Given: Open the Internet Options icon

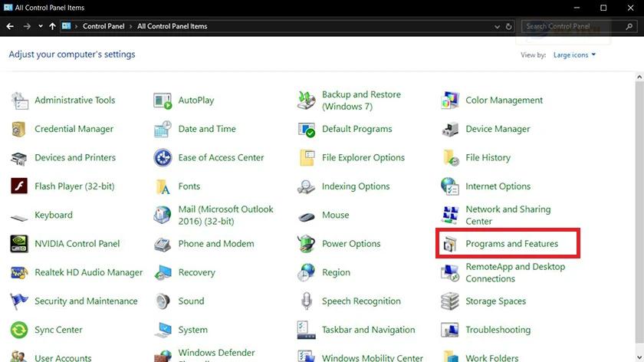Looking at the screenshot, I should click(x=450, y=186).
